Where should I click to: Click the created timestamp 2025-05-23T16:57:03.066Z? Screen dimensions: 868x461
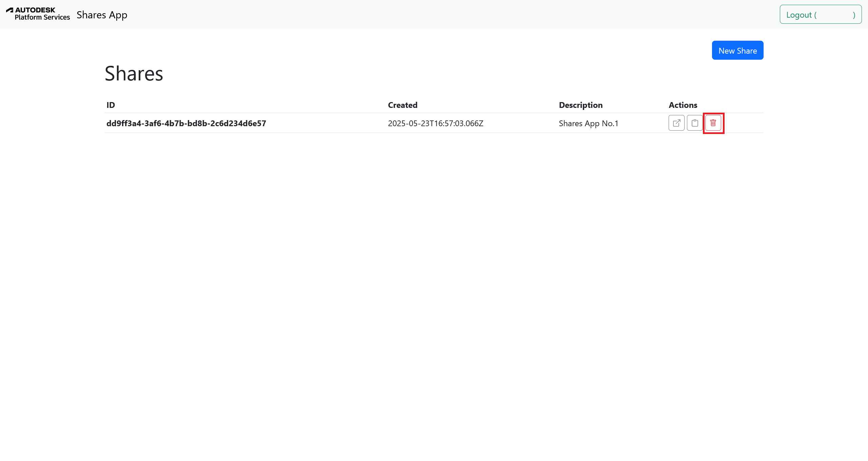(436, 123)
